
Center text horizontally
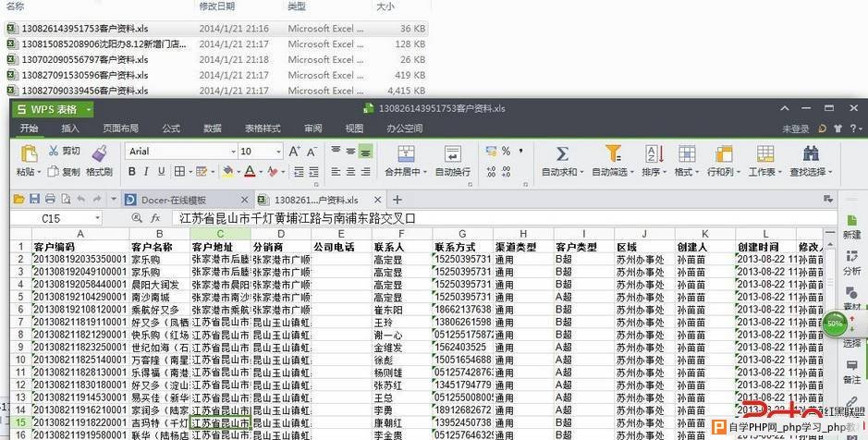(x=350, y=172)
